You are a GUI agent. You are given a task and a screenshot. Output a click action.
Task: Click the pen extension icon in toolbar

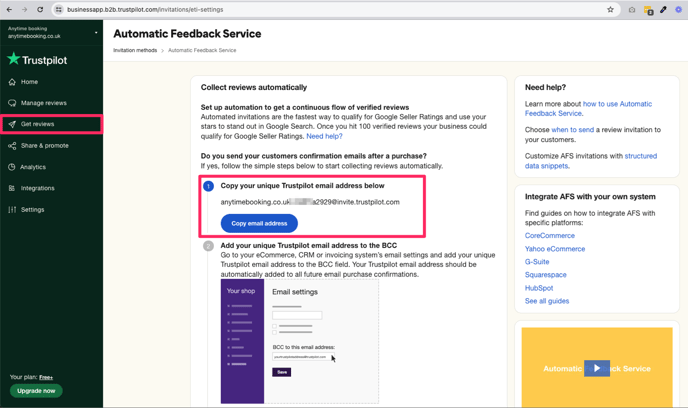[x=663, y=9]
